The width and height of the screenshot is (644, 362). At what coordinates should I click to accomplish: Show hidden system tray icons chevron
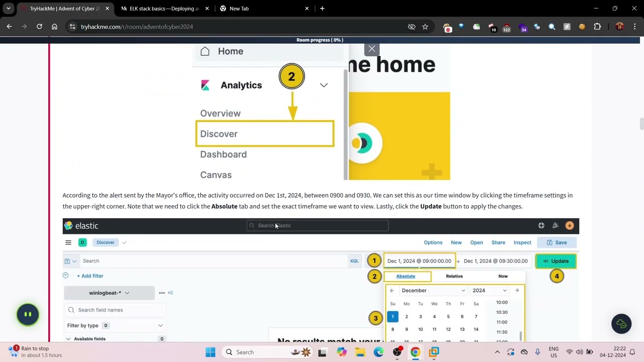pyautogui.click(x=497, y=352)
